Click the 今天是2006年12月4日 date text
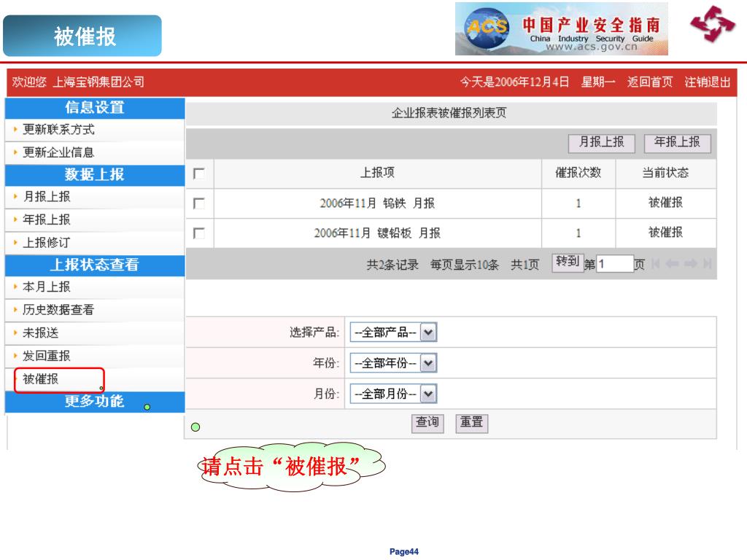This screenshot has width=747, height=560. tap(514, 82)
